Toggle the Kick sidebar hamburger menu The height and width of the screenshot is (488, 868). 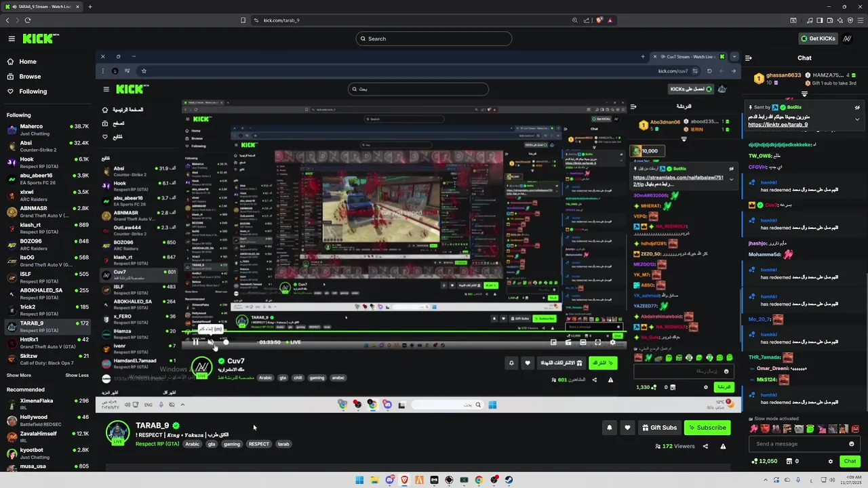coord(12,39)
